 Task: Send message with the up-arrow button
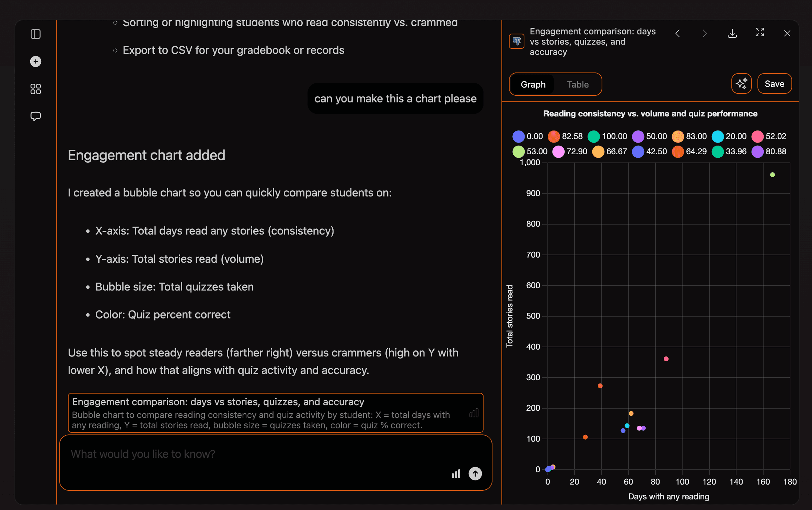point(475,474)
